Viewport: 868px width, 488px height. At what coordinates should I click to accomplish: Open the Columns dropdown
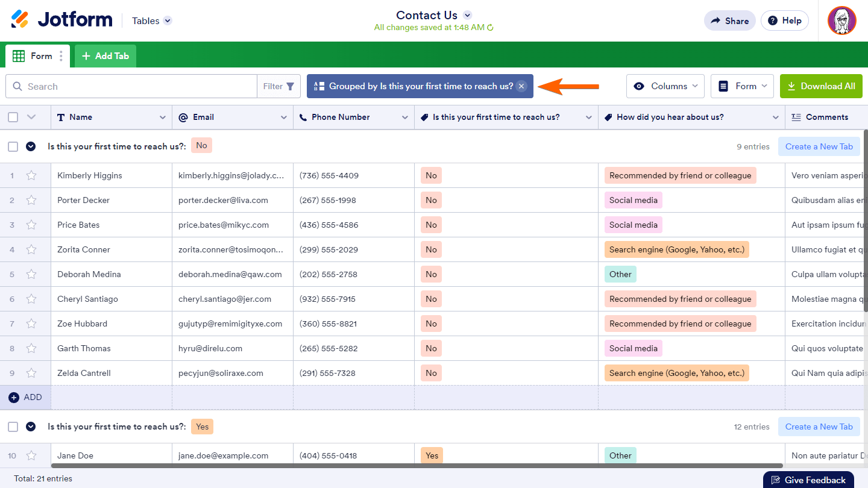[x=665, y=86]
